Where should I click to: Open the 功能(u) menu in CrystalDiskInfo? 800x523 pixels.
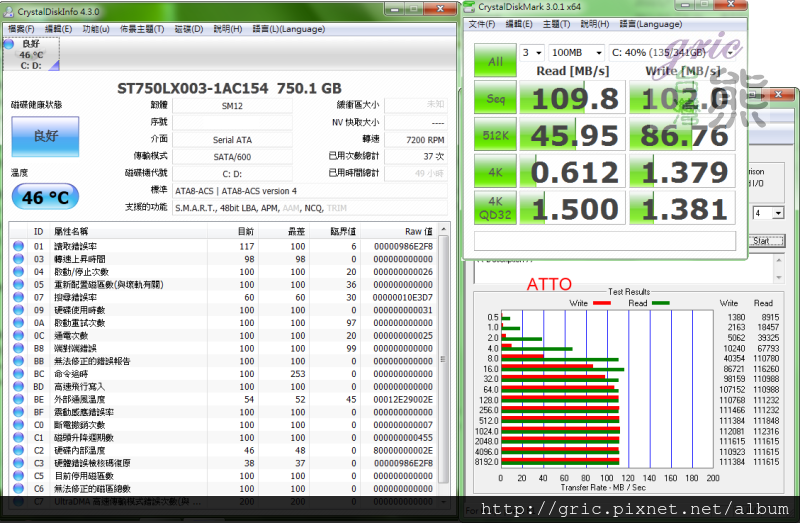click(96, 29)
